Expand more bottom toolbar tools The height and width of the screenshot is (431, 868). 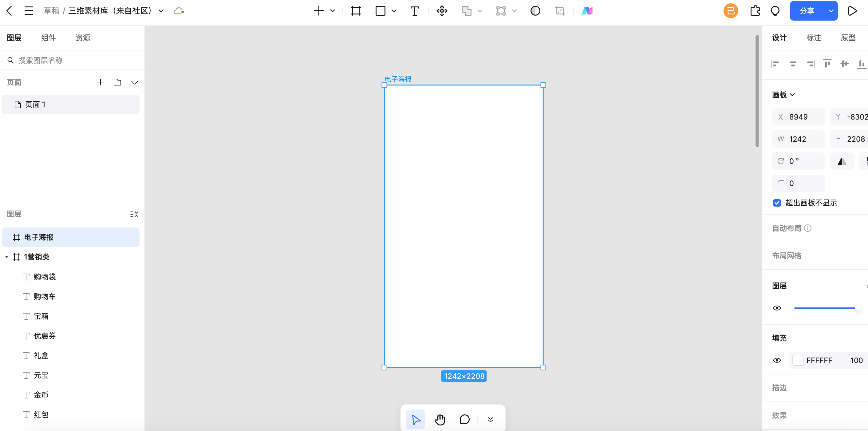(x=490, y=420)
